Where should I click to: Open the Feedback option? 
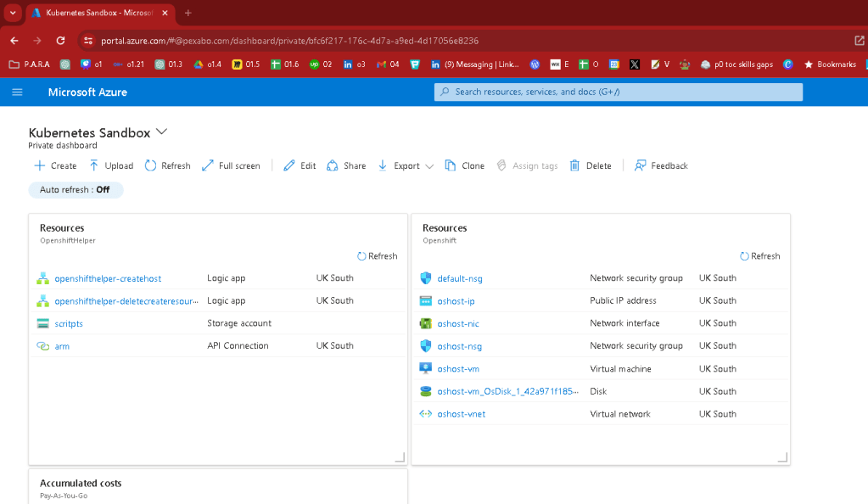[661, 165]
